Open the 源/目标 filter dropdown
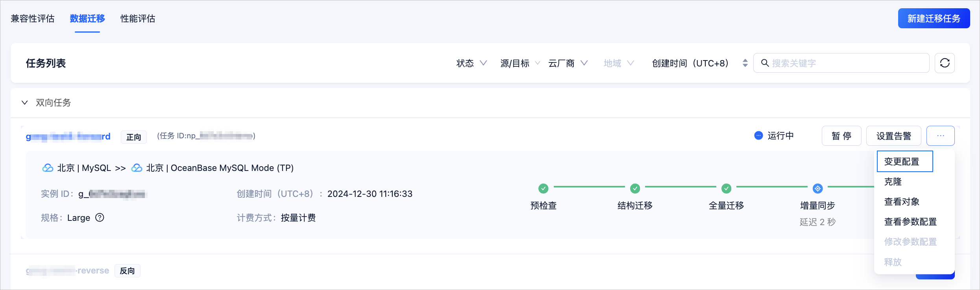The image size is (980, 290). [x=520, y=63]
